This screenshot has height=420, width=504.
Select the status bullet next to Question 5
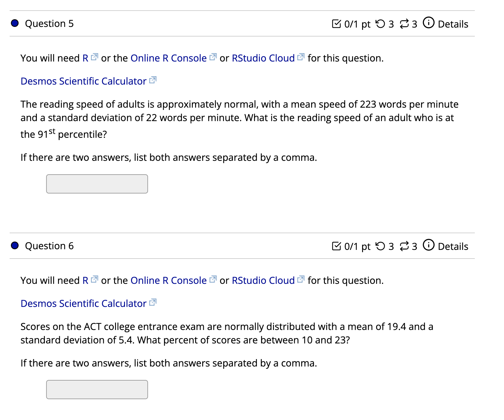(14, 23)
